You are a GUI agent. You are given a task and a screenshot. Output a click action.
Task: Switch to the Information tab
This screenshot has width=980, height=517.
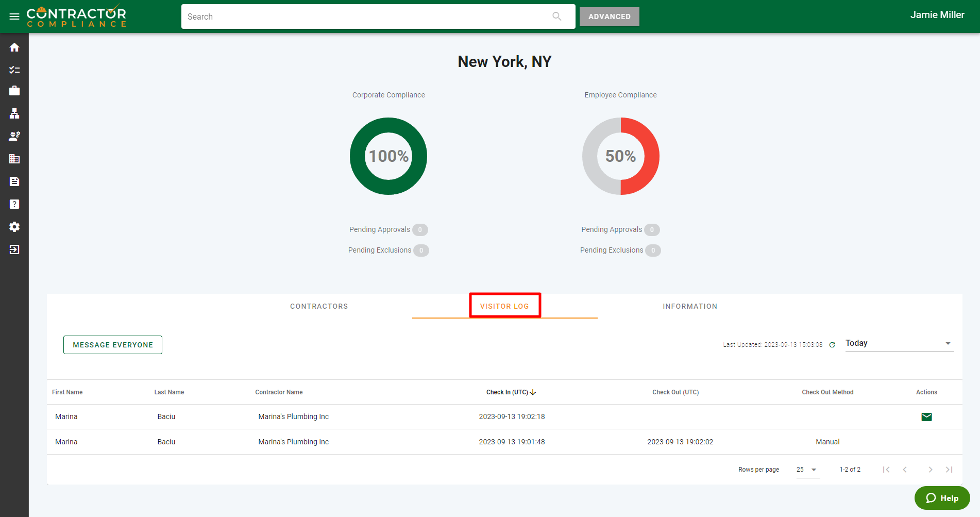click(690, 306)
